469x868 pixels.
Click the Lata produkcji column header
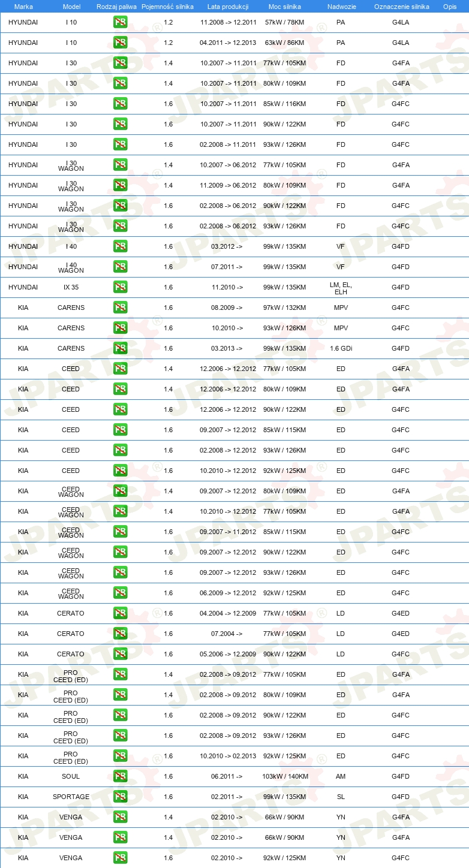pyautogui.click(x=228, y=7)
